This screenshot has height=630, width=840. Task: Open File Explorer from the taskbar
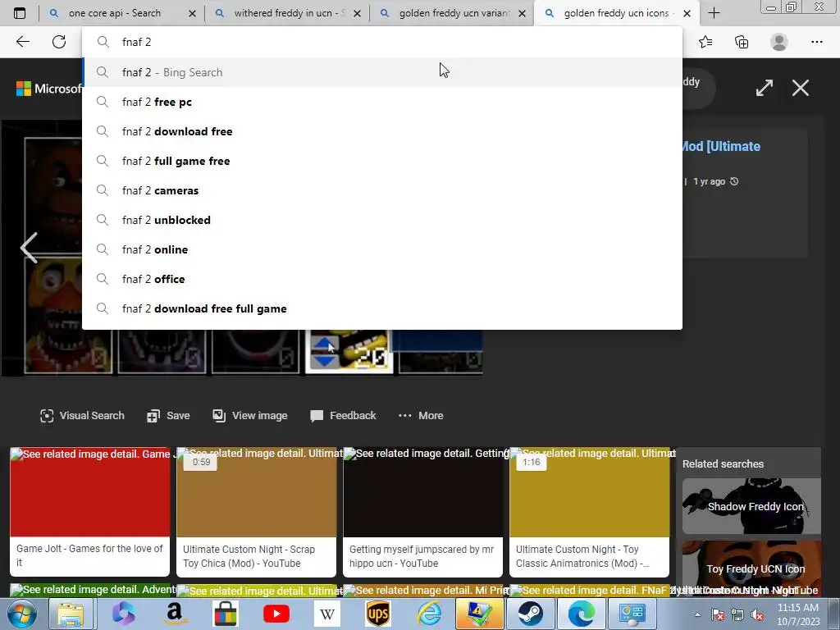[x=71, y=614]
